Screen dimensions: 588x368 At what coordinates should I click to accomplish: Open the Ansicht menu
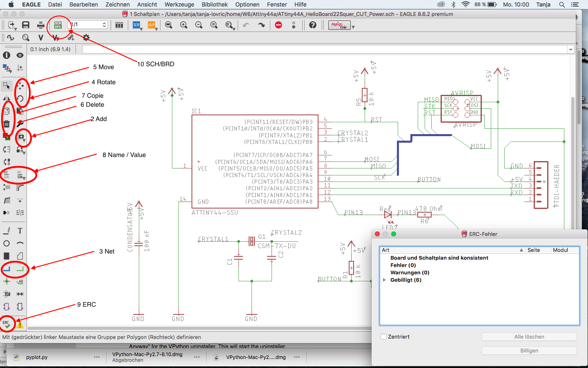click(x=147, y=4)
